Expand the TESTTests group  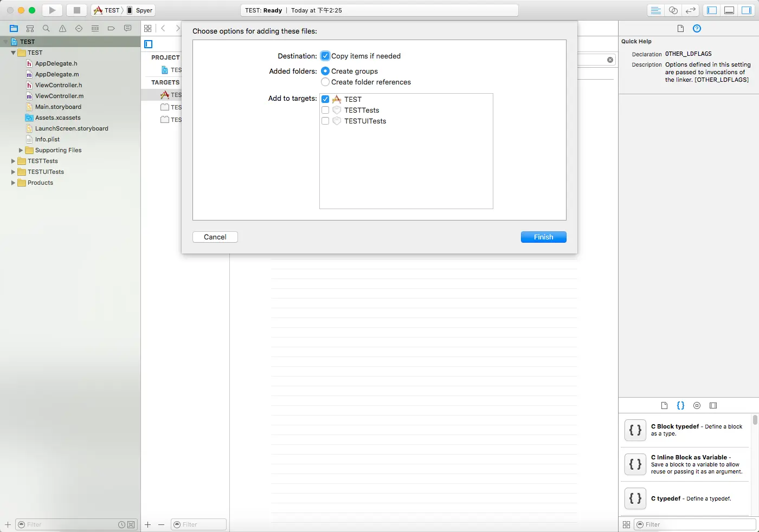[x=13, y=161]
